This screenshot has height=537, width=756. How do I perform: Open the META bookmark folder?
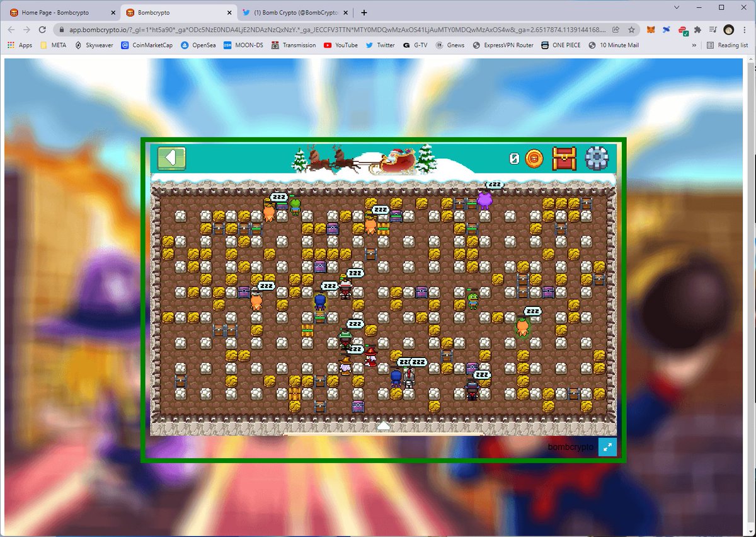[53, 45]
